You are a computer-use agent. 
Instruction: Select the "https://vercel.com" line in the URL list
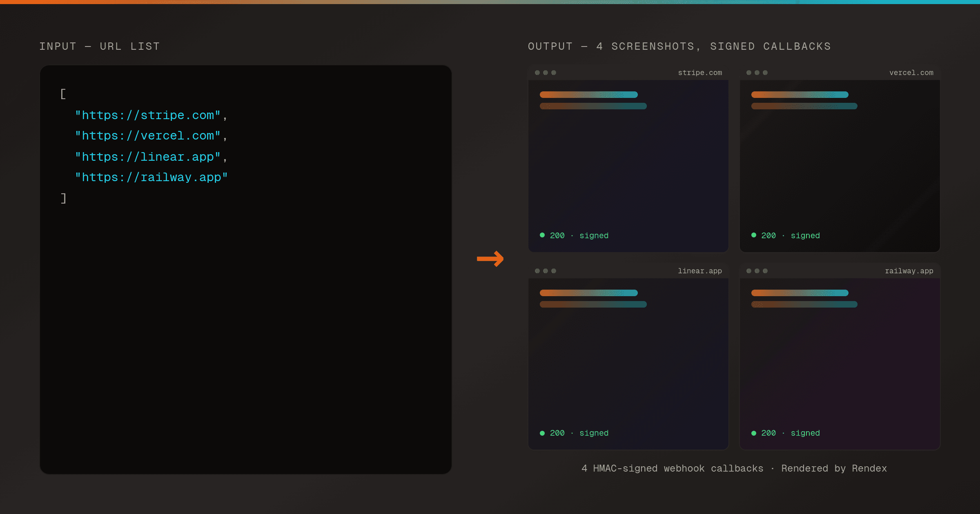coord(151,136)
